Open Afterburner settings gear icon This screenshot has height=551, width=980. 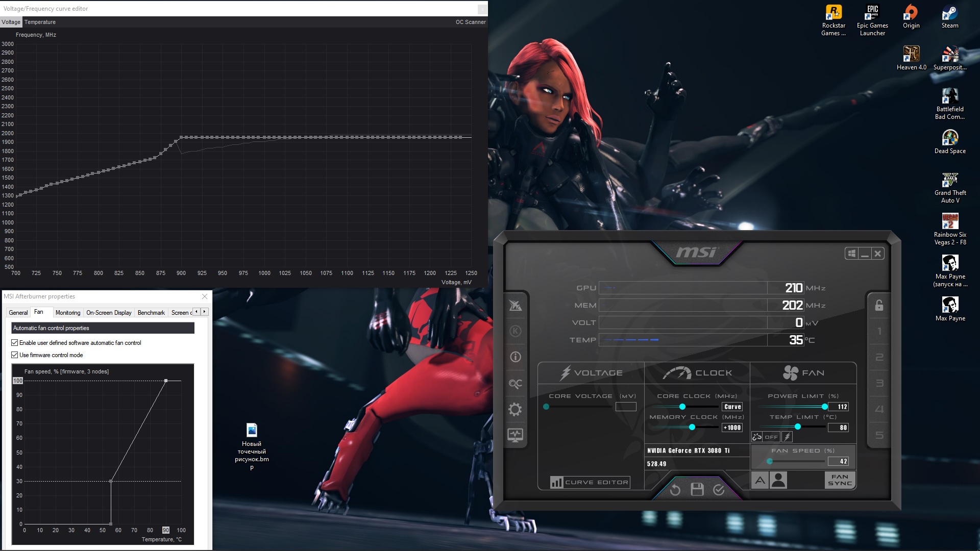click(x=515, y=409)
